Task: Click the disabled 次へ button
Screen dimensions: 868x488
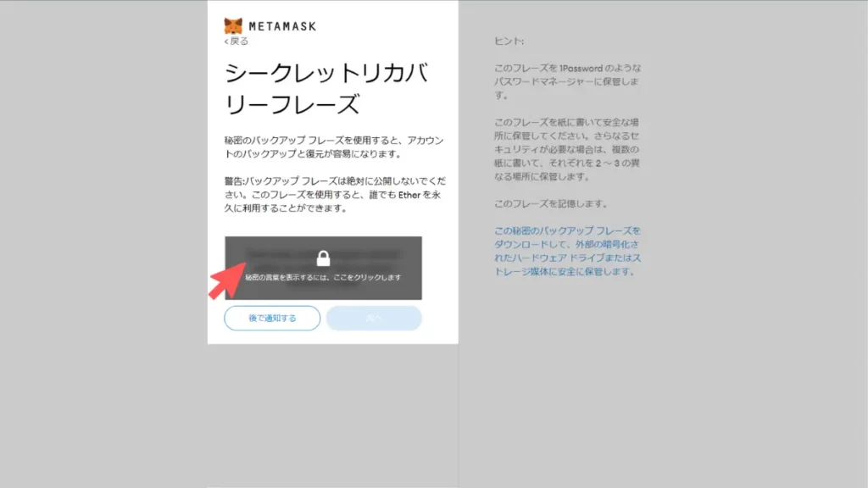Action: pyautogui.click(x=374, y=319)
